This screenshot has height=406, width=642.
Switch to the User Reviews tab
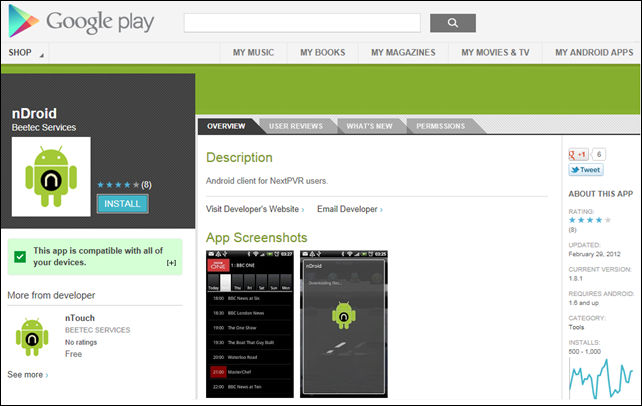point(296,126)
